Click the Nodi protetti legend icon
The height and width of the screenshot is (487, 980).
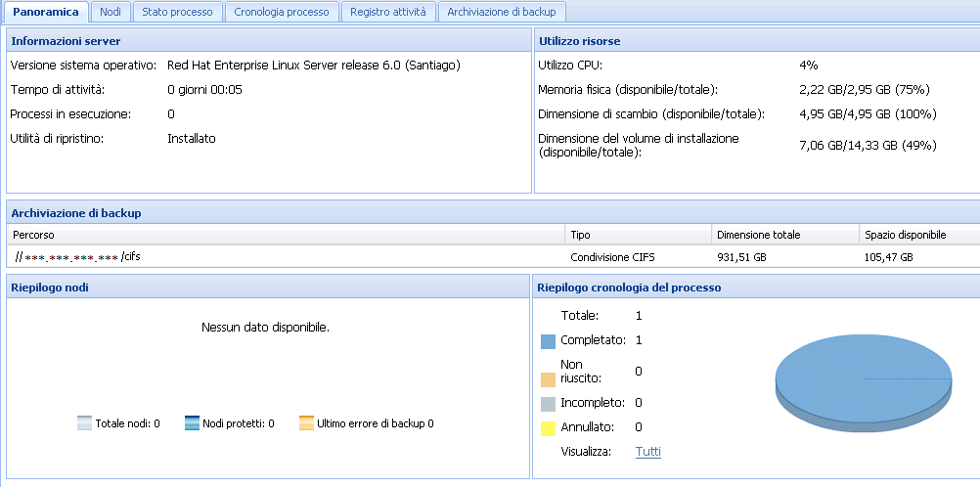click(192, 423)
